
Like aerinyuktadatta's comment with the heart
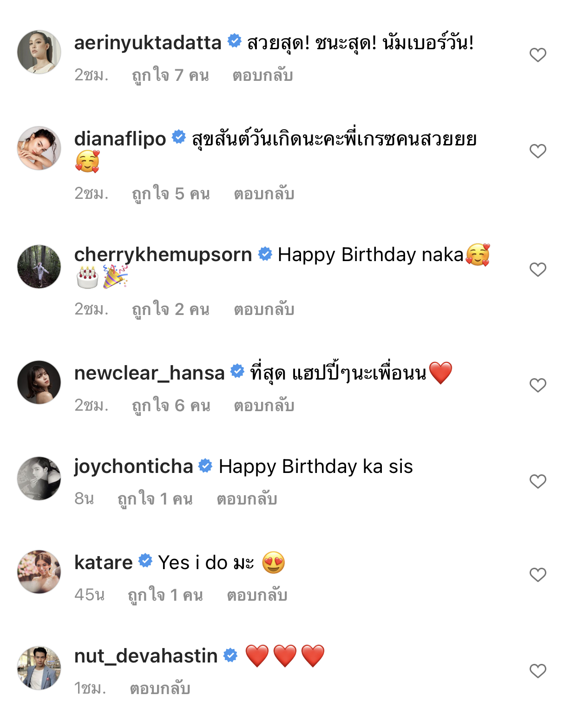point(538,55)
